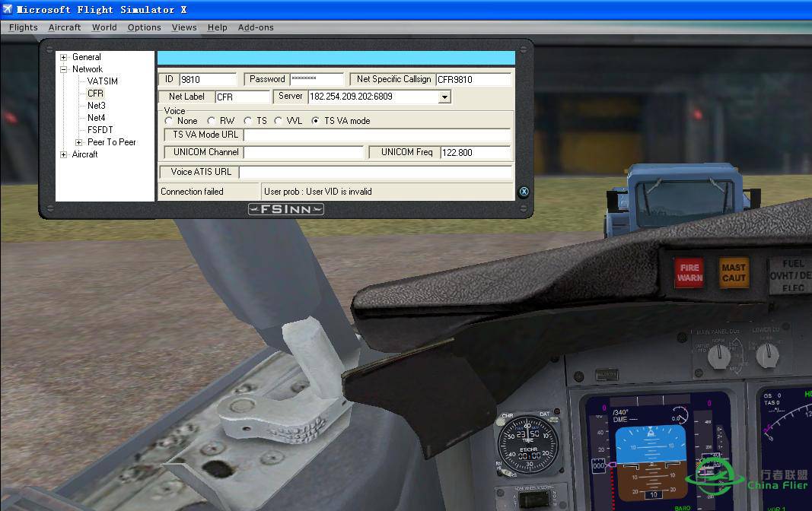Screen dimensions: 812x511
Task: Open the Views menu
Action: coord(184,27)
